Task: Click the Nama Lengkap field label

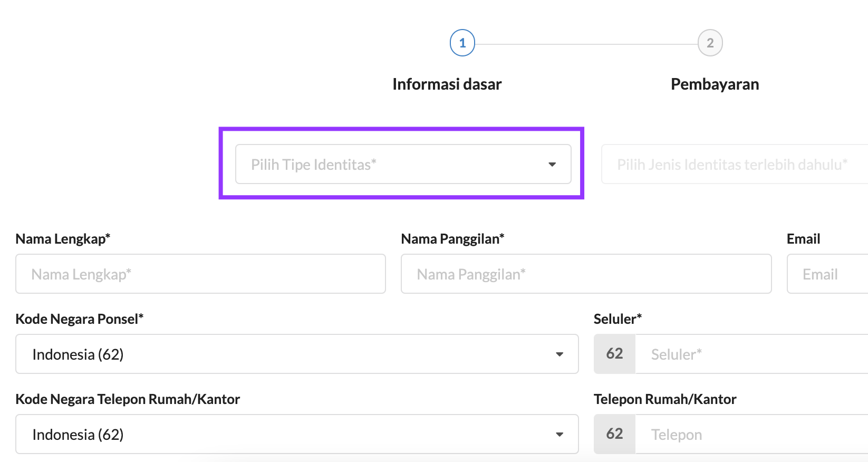Action: click(x=63, y=239)
